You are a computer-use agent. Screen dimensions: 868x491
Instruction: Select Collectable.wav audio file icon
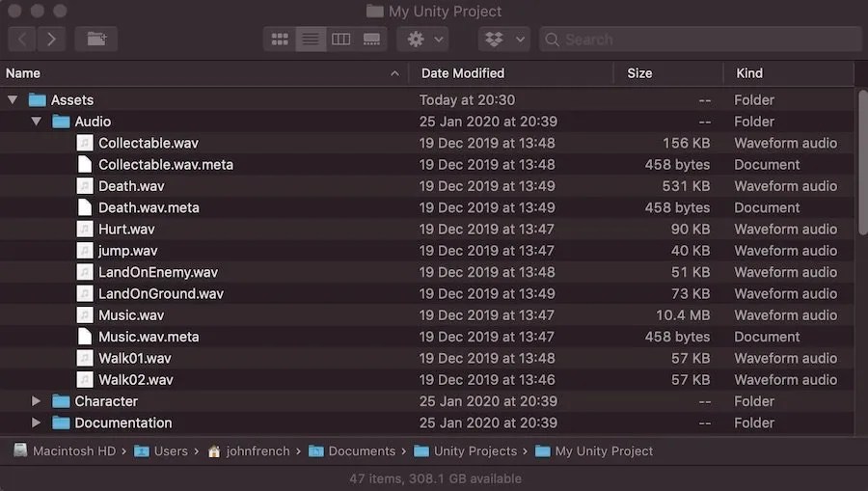tap(85, 143)
